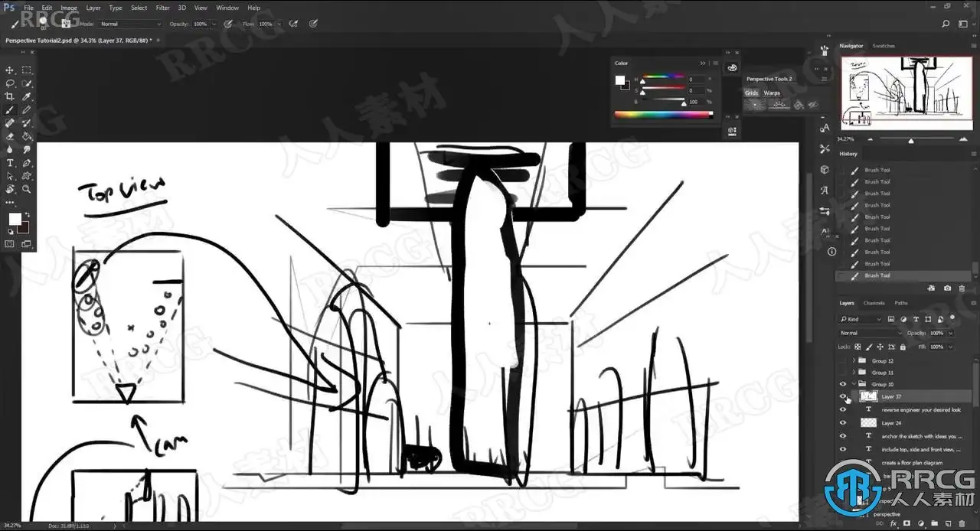Toggle layer filtering switch on/off
Viewport: 980px width, 531px height.
[952, 318]
